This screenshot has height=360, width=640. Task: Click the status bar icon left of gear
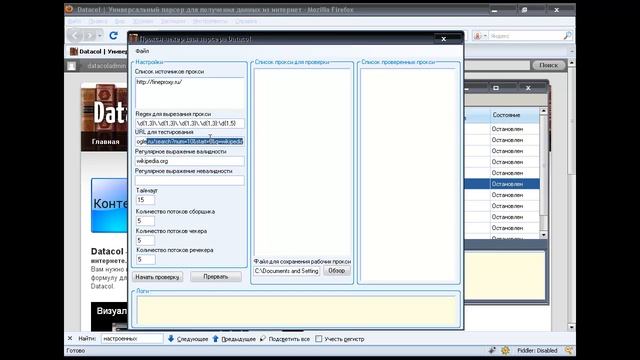pos(492,350)
